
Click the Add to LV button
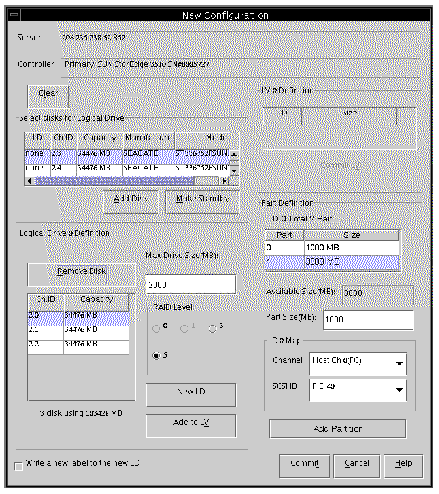(191, 425)
